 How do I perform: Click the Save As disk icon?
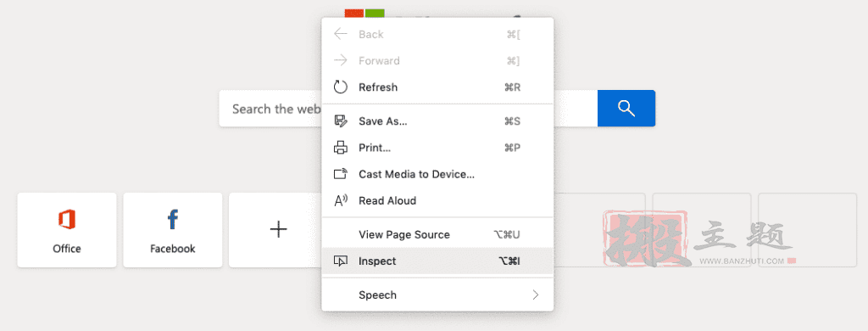point(341,121)
